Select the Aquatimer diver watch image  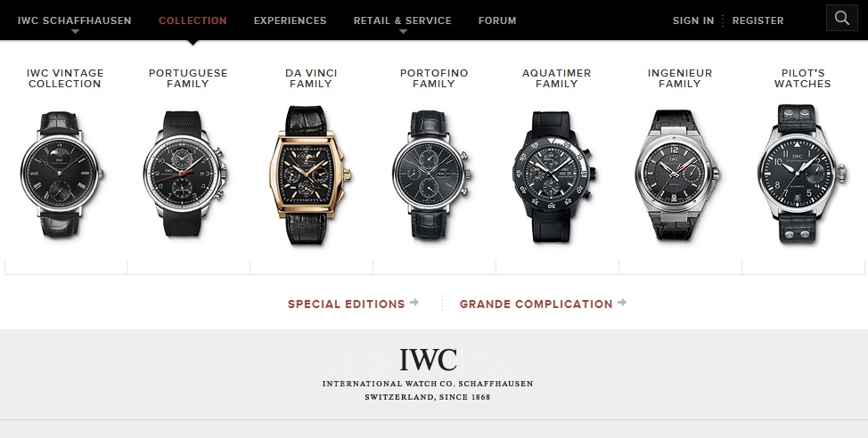554,176
